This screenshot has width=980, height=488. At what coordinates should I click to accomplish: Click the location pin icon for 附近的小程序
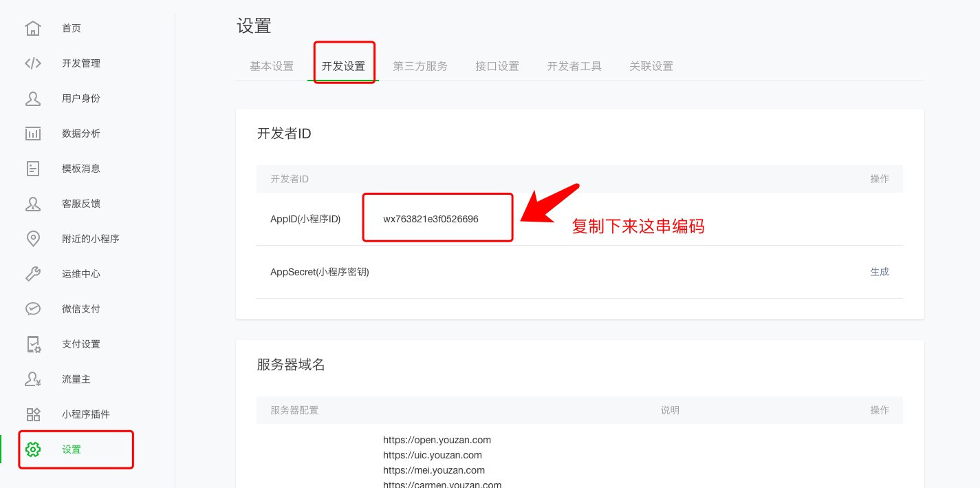[33, 239]
